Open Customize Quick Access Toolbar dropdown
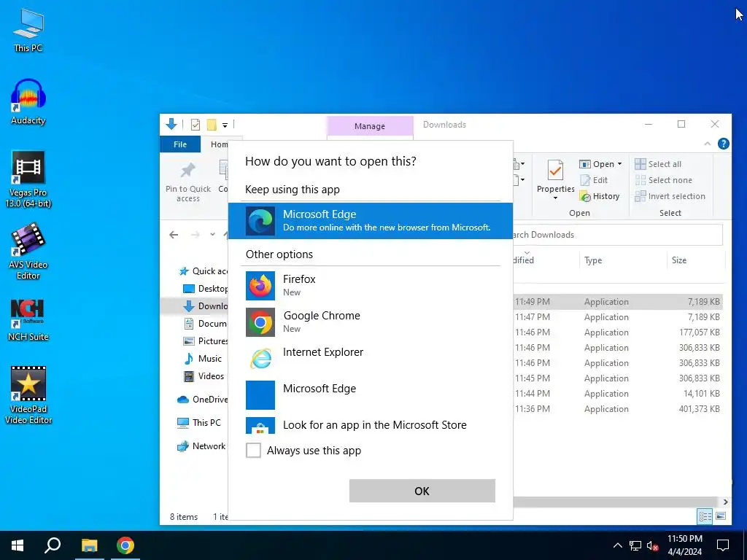Screen dimensions: 747x560 225,125
